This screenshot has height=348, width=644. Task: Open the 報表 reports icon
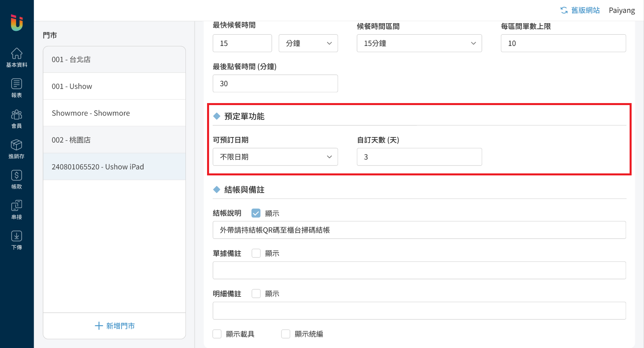16,88
